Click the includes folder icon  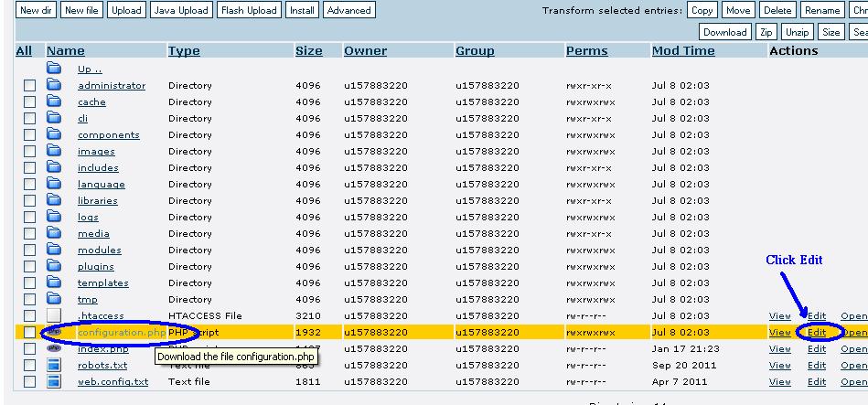54,167
